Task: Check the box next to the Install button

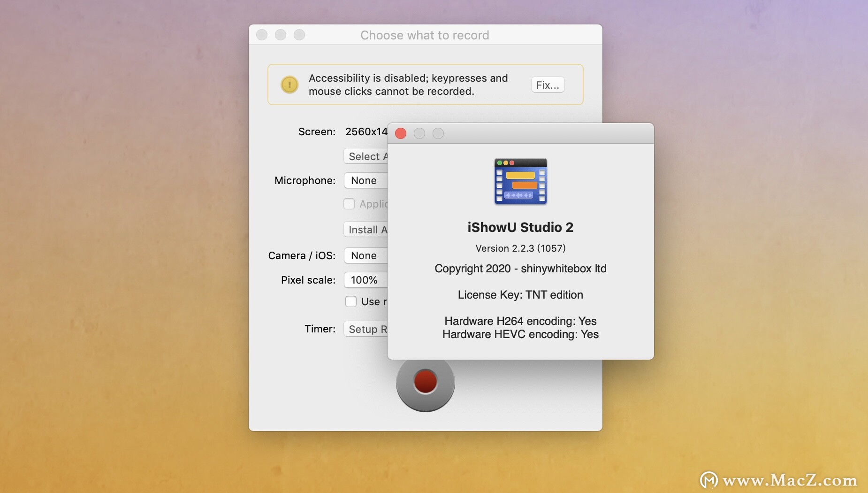Action: click(x=349, y=204)
